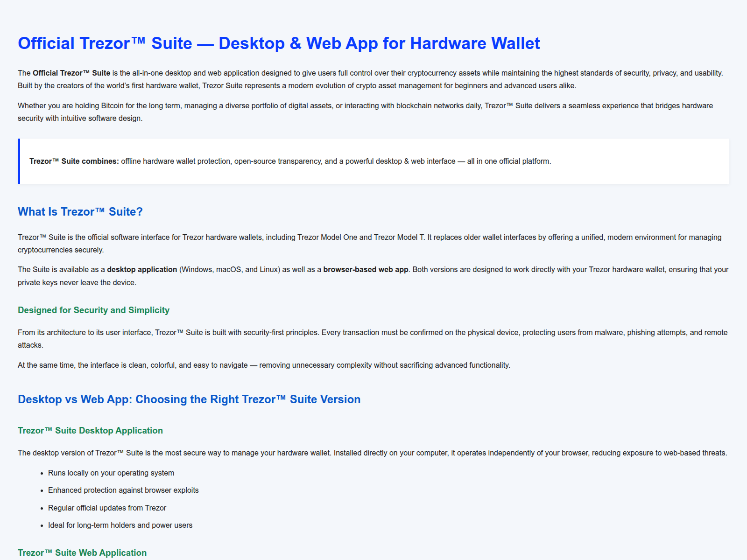
Task: Select bullet Regular official updates from Trezor
Action: click(107, 508)
